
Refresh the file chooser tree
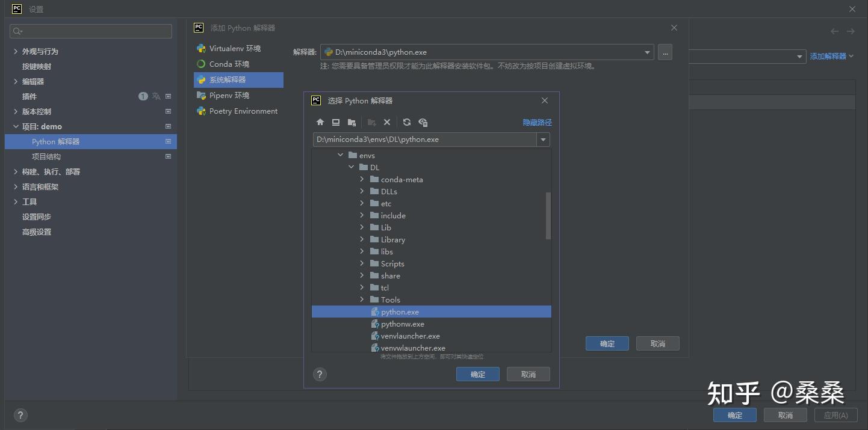[407, 122]
